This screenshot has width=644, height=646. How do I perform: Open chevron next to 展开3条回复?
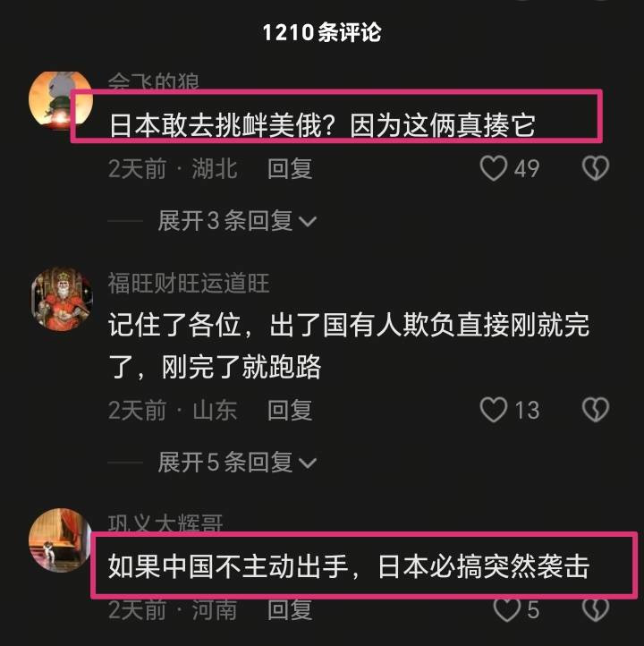pos(308,222)
